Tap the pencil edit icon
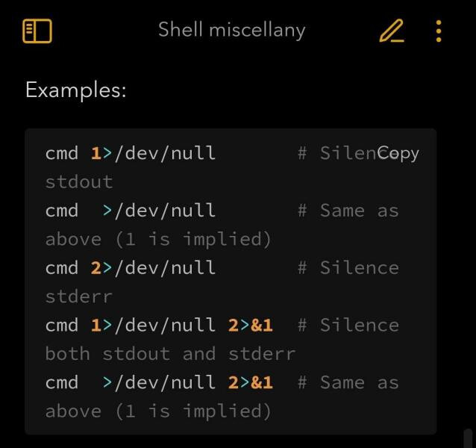The width and height of the screenshot is (476, 448). pos(392,31)
